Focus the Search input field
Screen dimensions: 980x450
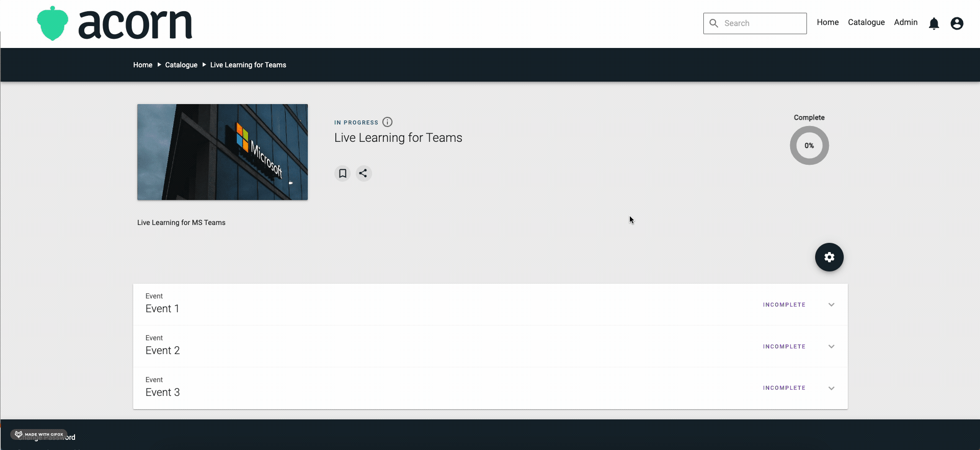[755, 23]
